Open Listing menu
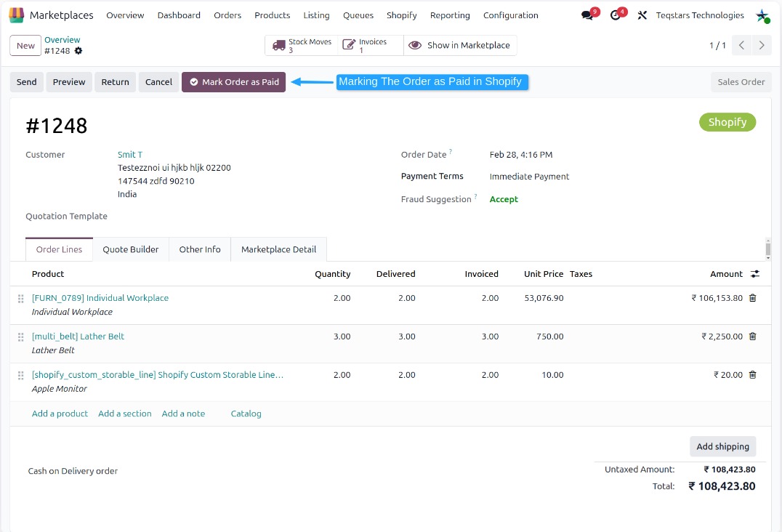This screenshot has height=532, width=782. point(316,15)
